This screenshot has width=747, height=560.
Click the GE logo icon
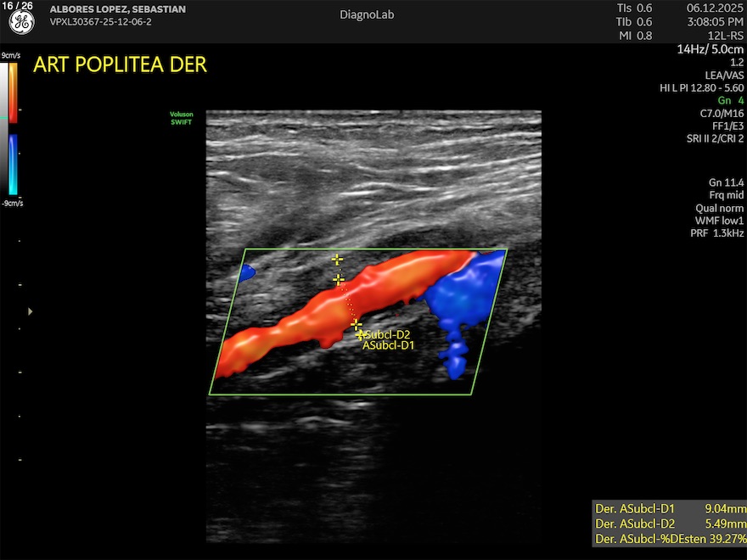[21, 23]
